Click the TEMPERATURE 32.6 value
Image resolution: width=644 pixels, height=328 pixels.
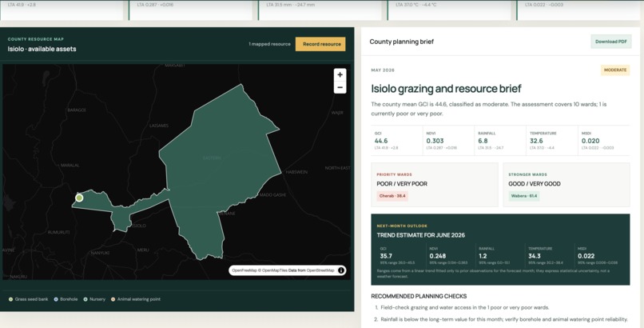536,141
